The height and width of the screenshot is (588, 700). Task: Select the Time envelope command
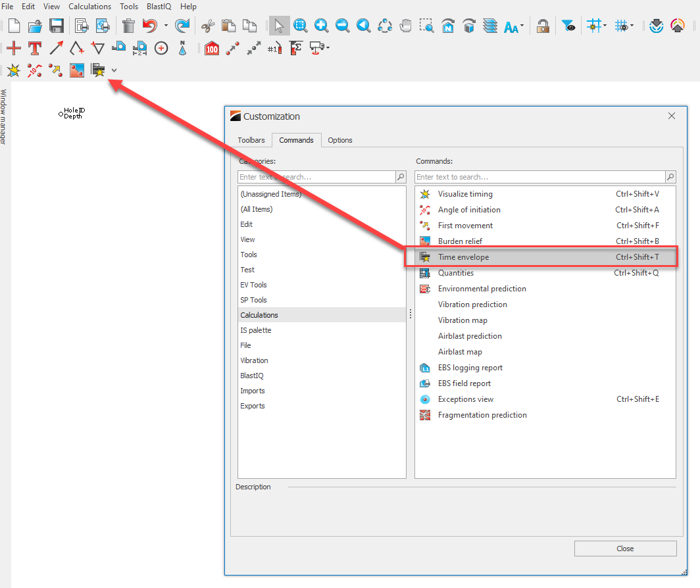(545, 257)
